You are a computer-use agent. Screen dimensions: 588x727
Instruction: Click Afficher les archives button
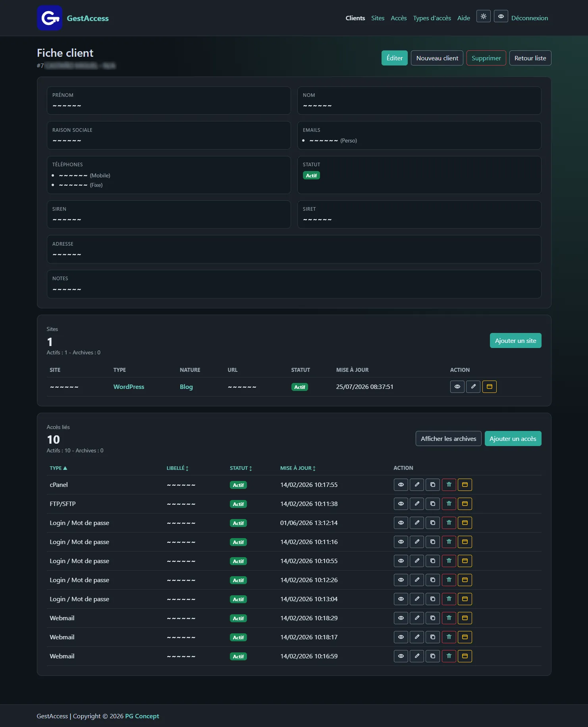(x=448, y=439)
